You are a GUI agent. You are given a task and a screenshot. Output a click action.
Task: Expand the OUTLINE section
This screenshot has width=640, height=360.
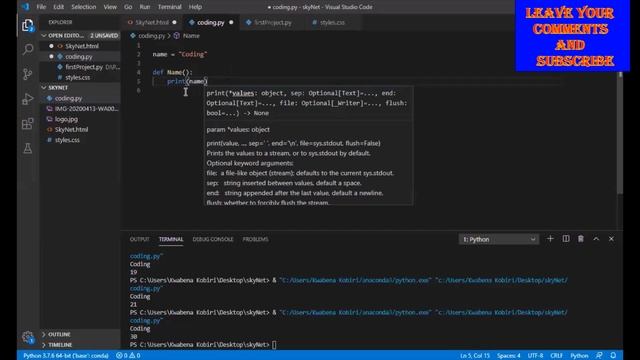pyautogui.click(x=80, y=334)
